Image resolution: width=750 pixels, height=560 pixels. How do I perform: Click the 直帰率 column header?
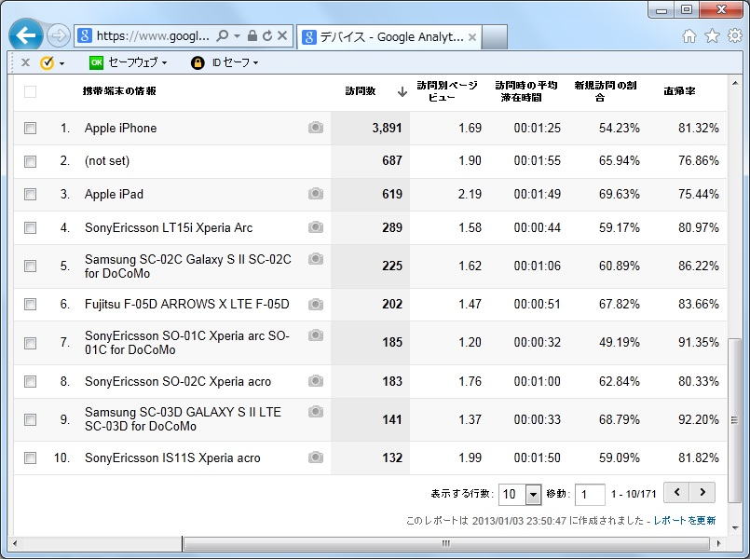click(x=679, y=91)
